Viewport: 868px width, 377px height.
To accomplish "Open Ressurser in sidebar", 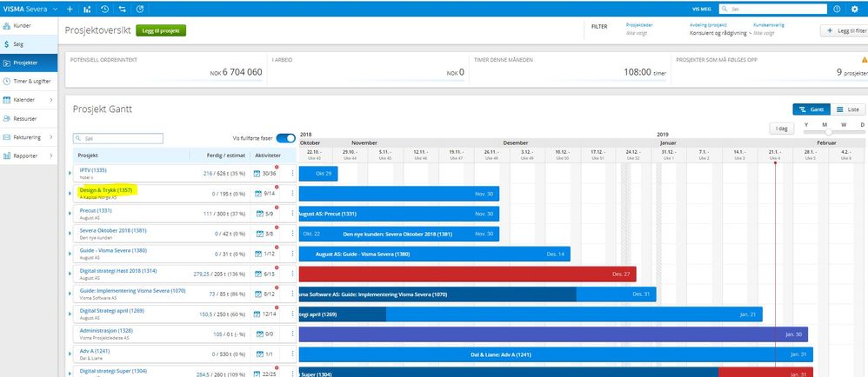I will pyautogui.click(x=29, y=118).
